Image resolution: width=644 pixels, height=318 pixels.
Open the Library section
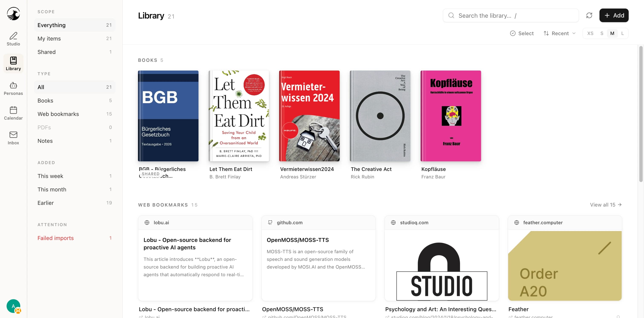(13, 64)
